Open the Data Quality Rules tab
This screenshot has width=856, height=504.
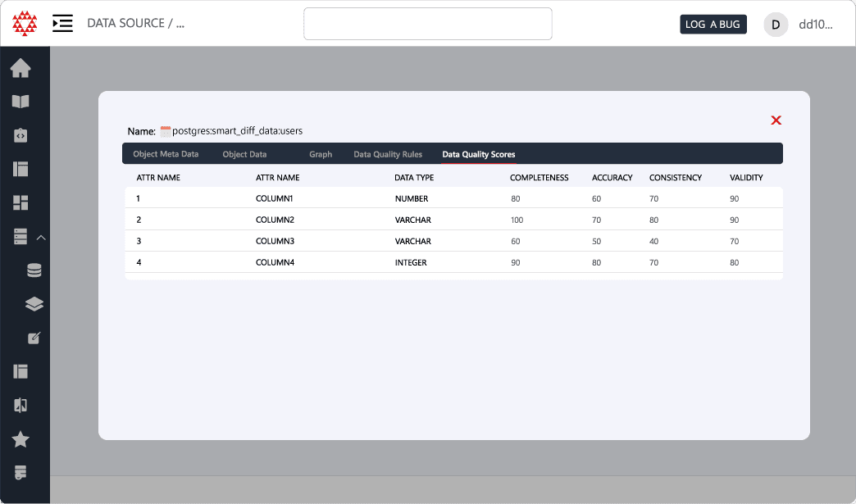[x=387, y=154]
